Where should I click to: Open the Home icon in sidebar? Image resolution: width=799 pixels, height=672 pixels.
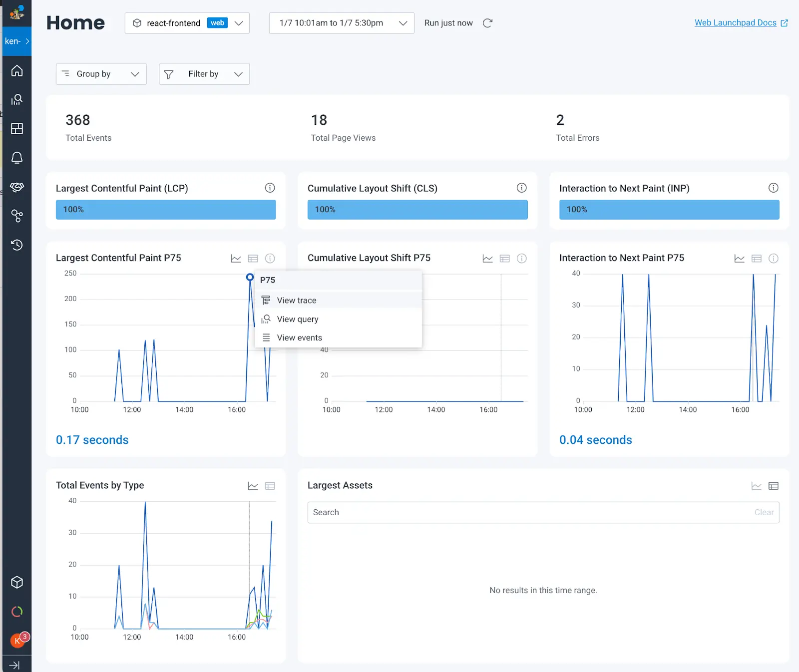point(17,71)
